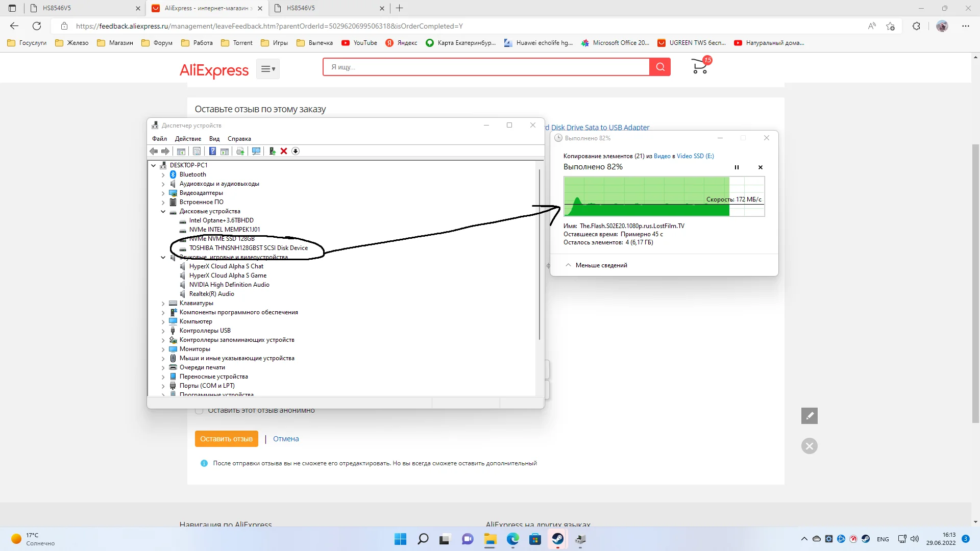Click Update driver icon with green arrow
Screen dimensions: 980x551
coord(272,151)
